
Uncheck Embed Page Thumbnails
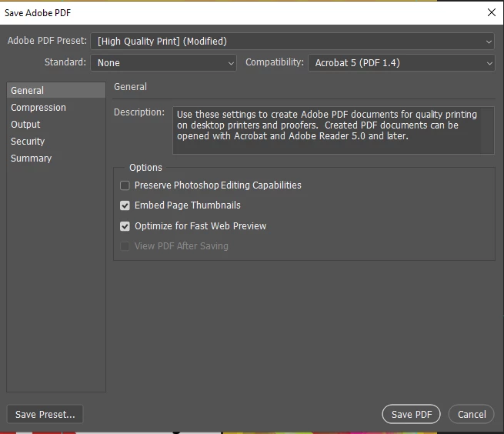tap(125, 205)
